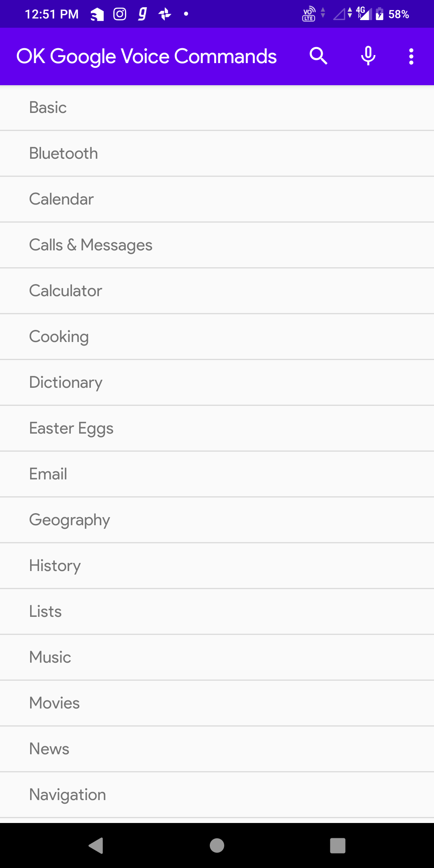This screenshot has width=434, height=868.
Task: Choose the Music commands category
Action: coord(217,657)
